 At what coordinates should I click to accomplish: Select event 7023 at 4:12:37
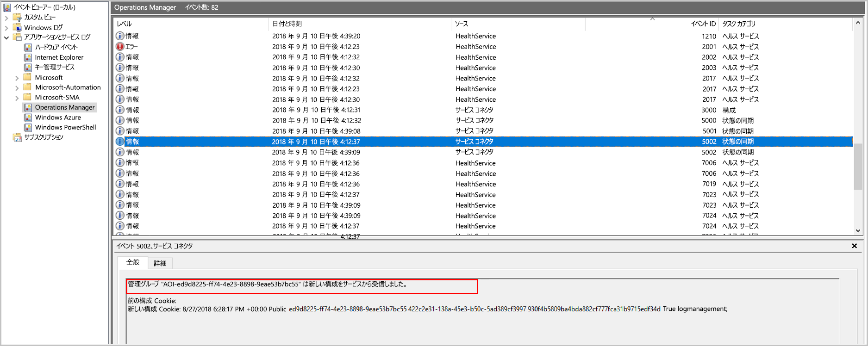(483, 194)
